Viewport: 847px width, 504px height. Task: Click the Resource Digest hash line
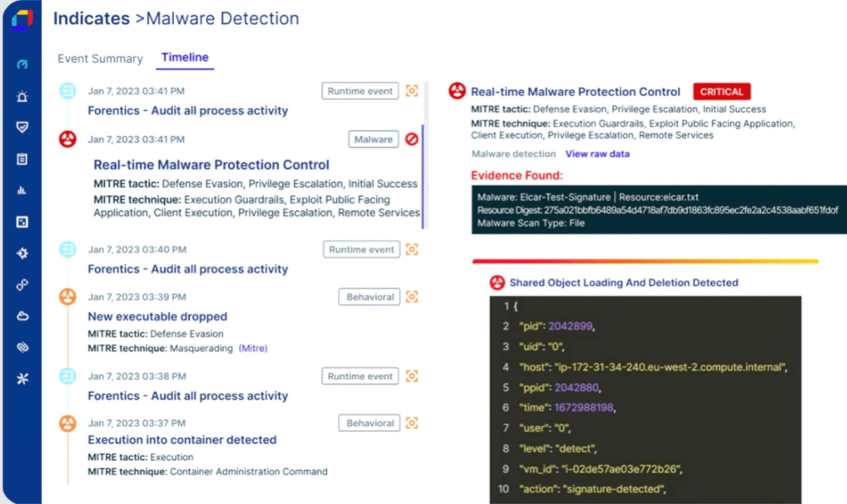[x=658, y=210]
